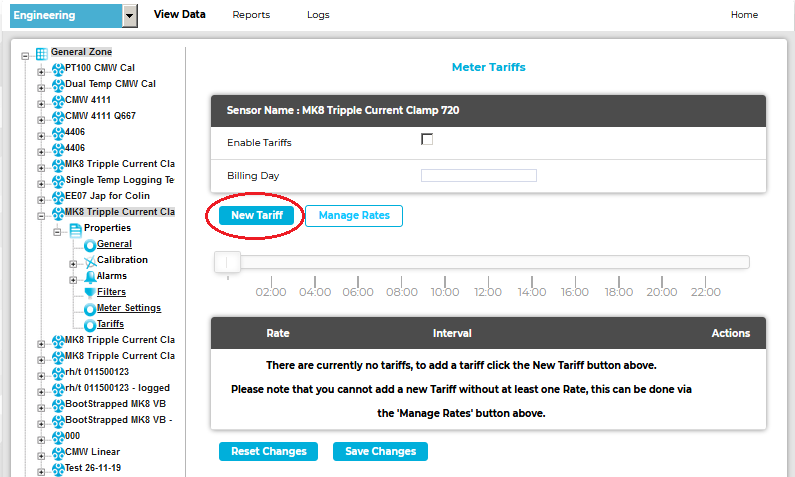Select the Engineering combo box
Screen dimensions: 795x477
click(x=74, y=16)
